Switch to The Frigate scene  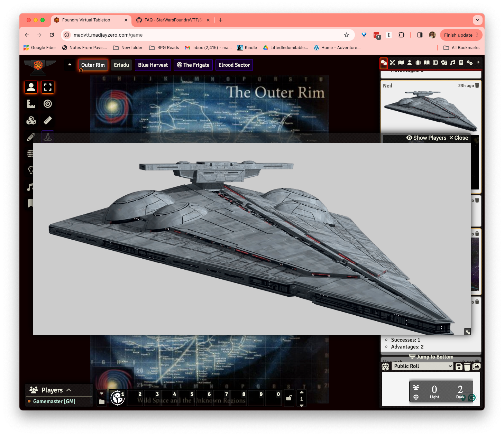(x=193, y=65)
